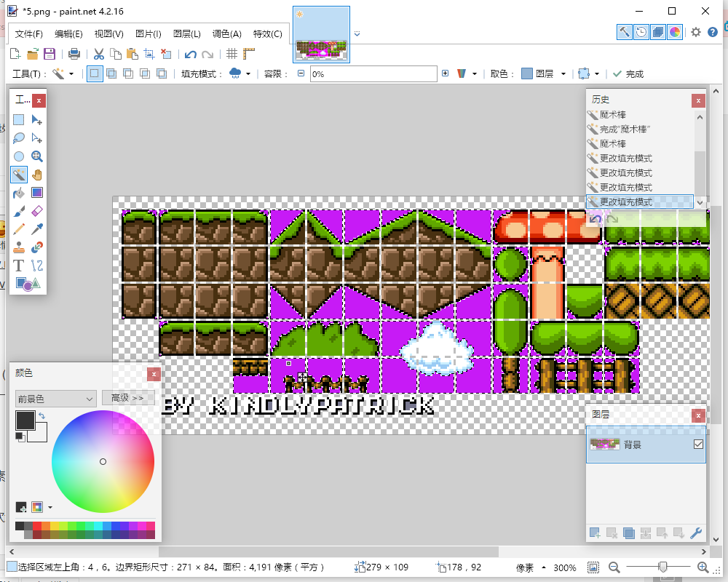
Task: Pick a color on the color wheel
Action: point(103,461)
